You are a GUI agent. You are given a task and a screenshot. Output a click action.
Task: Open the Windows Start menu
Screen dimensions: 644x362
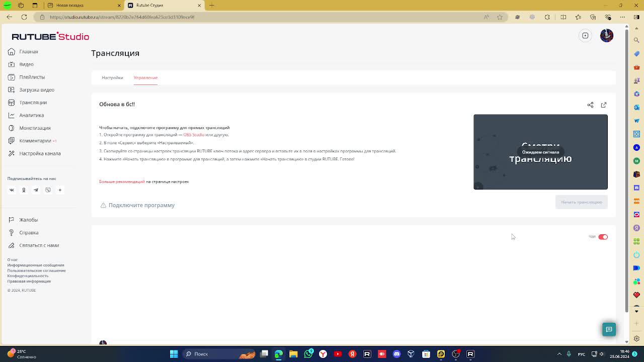tap(174, 354)
